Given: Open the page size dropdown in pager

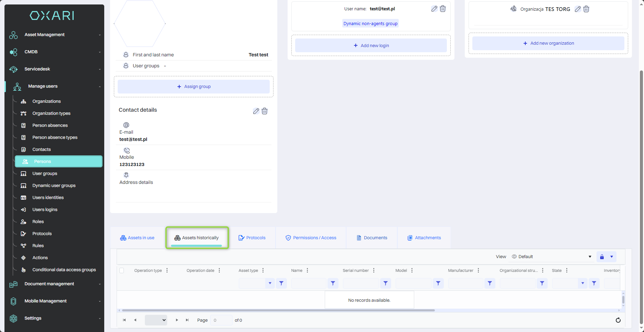Looking at the screenshot, I should (156, 320).
